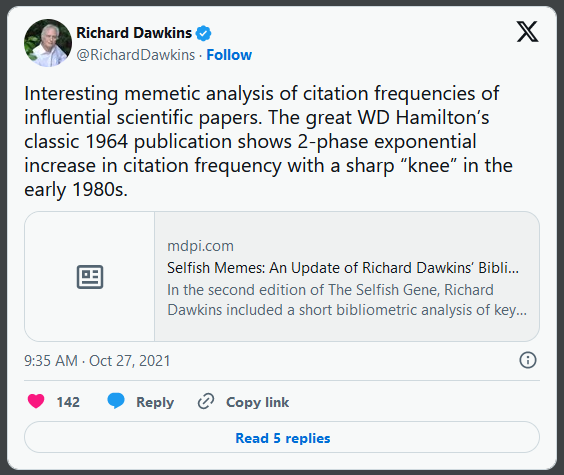Open the Selfish Memes article title
Viewport: 564px width, 475px height.
tap(343, 268)
